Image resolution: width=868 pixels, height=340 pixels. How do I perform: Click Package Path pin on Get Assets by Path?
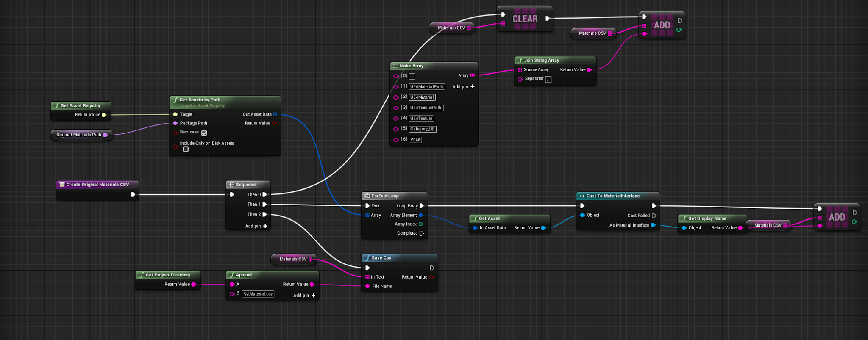[x=175, y=123]
